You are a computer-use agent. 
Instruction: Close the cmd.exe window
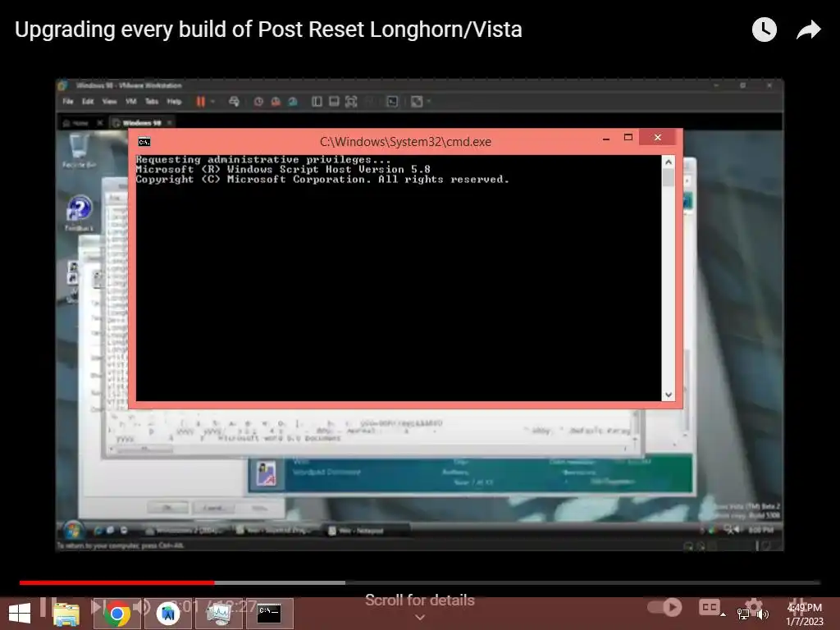click(x=658, y=138)
